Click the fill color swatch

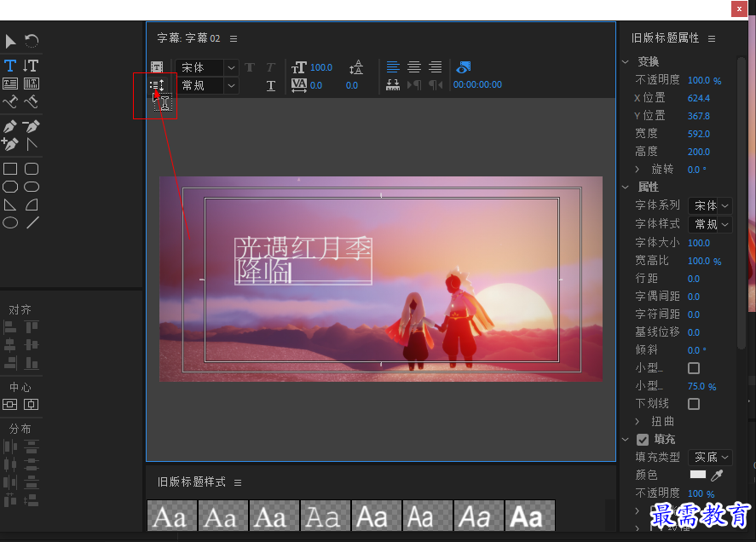coord(698,475)
